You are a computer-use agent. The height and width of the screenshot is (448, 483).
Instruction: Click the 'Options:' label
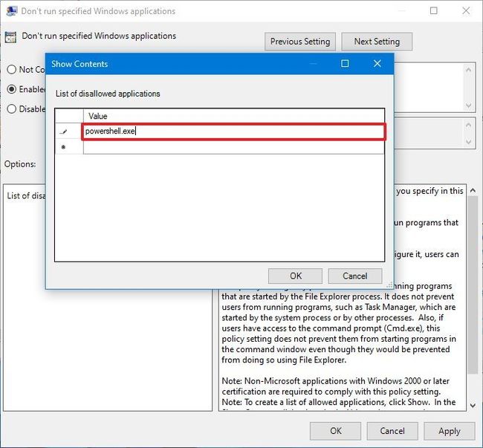pyautogui.click(x=20, y=164)
